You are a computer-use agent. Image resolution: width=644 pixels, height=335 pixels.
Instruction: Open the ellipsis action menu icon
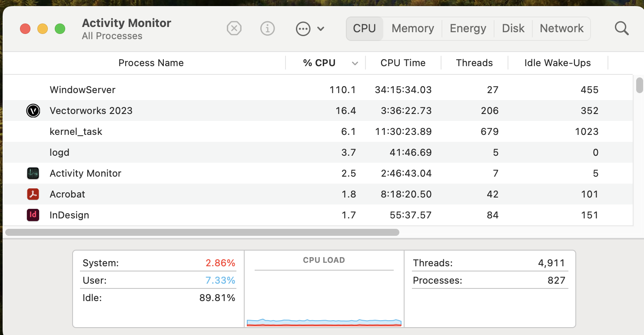pyautogui.click(x=303, y=29)
